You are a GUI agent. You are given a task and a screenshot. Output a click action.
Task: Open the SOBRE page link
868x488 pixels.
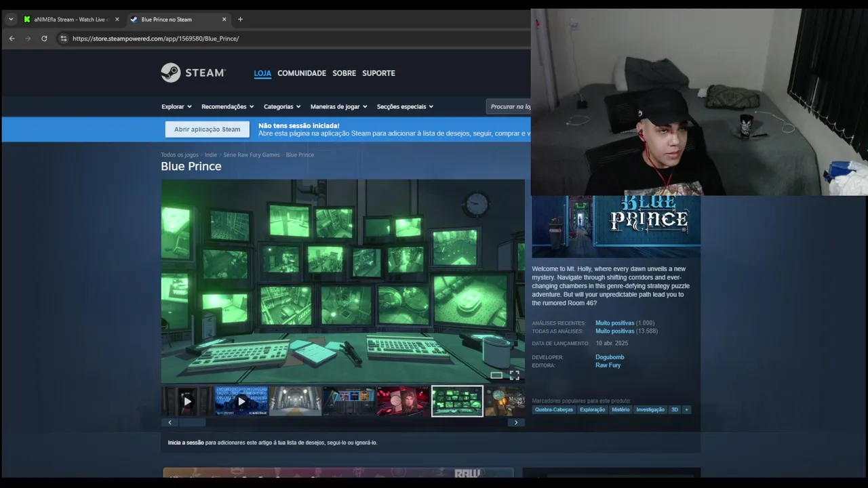344,73
